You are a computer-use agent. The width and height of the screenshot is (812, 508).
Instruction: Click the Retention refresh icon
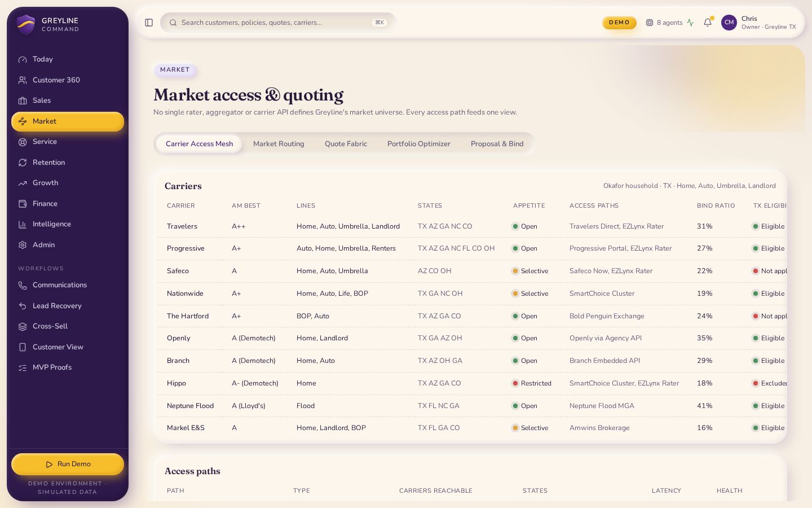23,163
